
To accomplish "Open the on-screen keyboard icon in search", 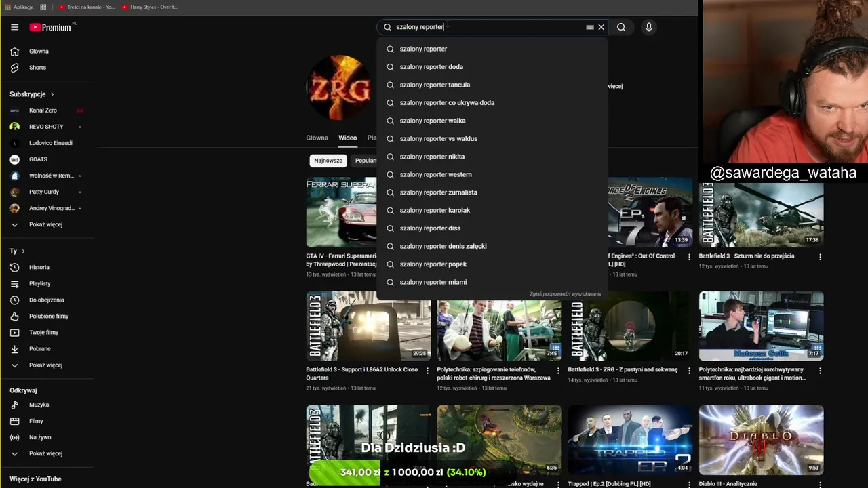I will coord(589,27).
